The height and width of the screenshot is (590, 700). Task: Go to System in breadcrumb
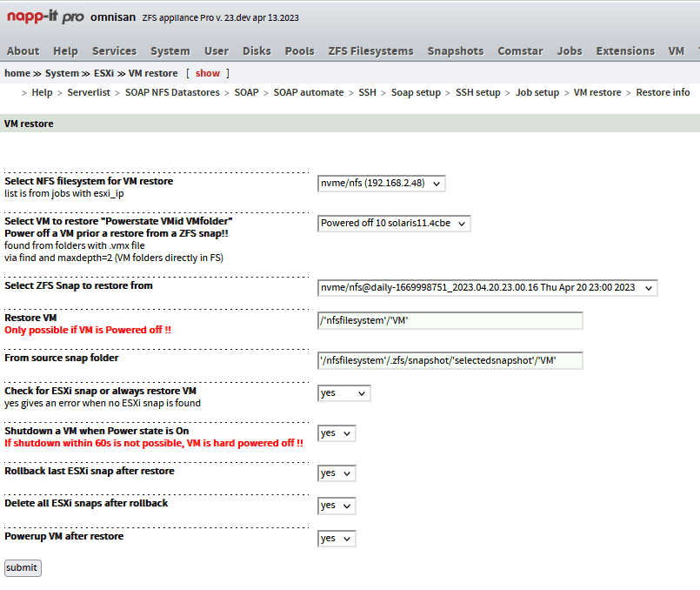pos(62,73)
